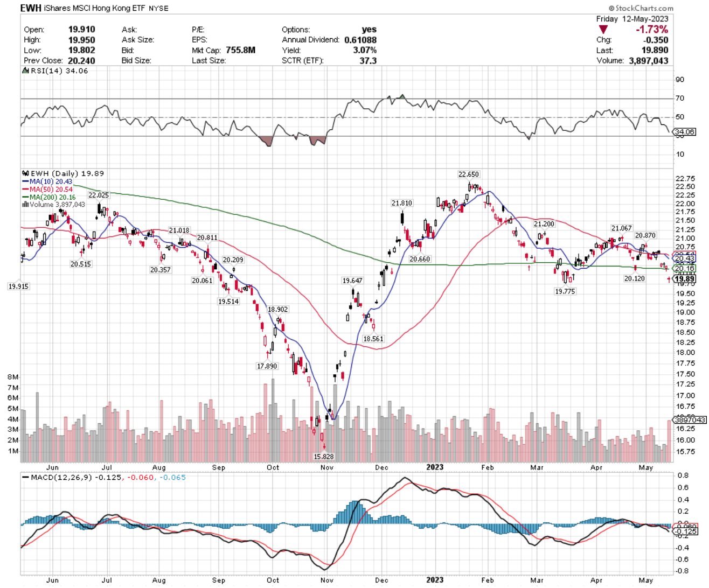Click the RSI current value tag 34.06
709x588 pixels.
click(x=685, y=132)
